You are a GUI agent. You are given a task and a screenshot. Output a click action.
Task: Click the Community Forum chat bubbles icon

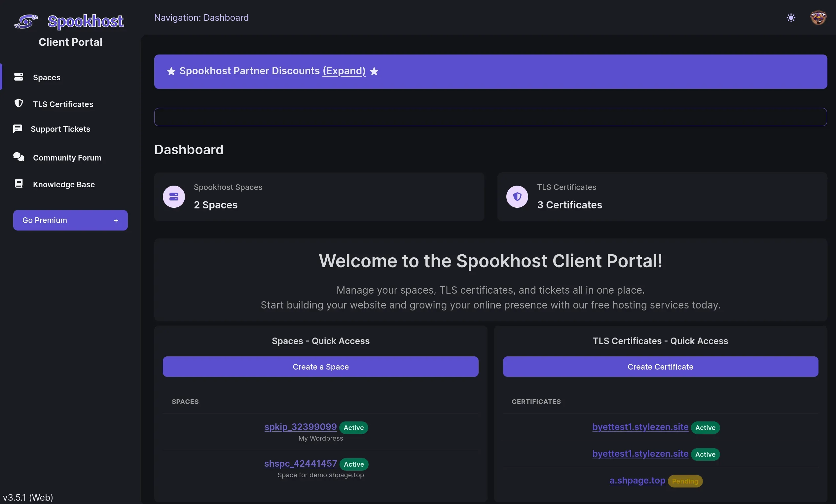click(x=18, y=157)
